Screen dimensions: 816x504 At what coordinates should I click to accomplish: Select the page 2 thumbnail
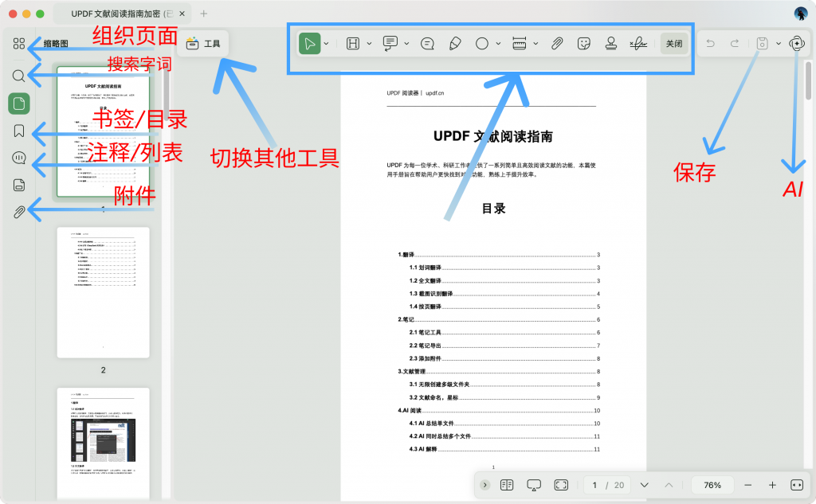point(103,293)
